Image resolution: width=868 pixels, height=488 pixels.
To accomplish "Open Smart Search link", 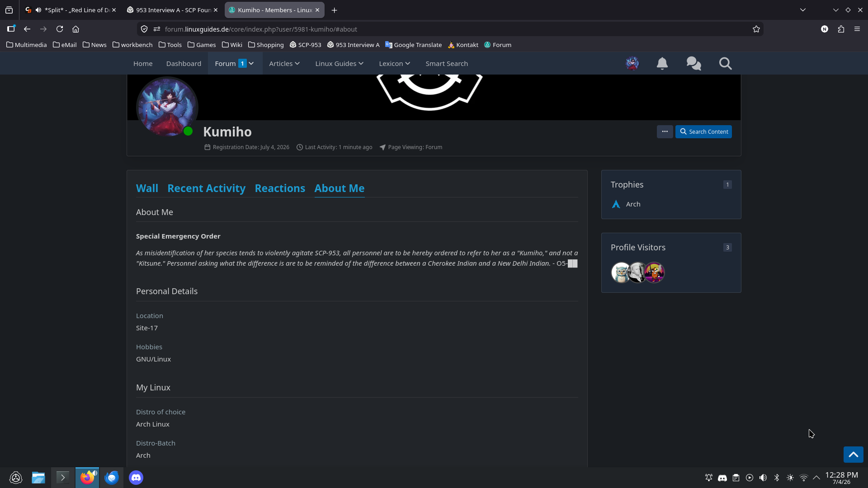I will click(447, 64).
